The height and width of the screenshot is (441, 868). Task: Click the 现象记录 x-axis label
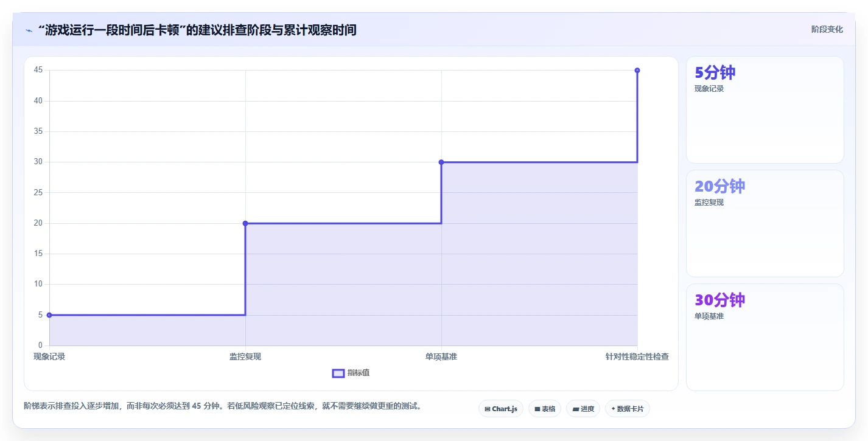pos(49,356)
